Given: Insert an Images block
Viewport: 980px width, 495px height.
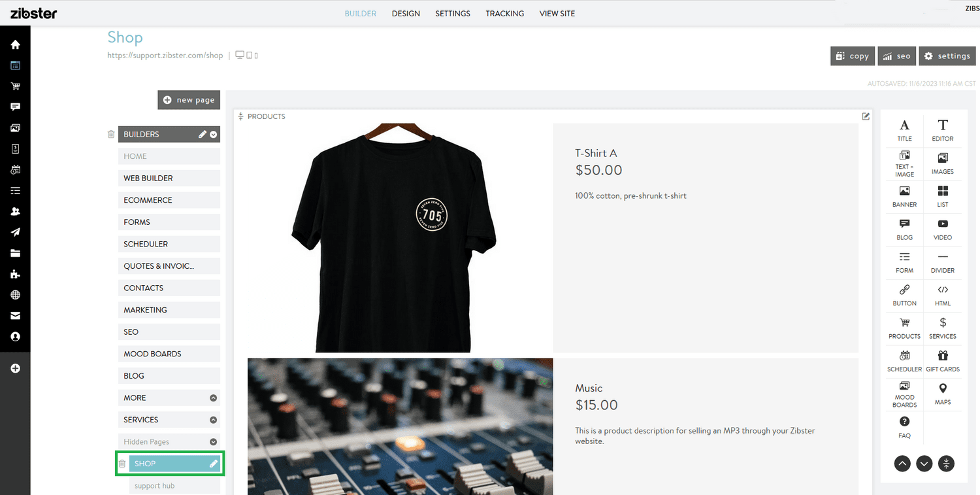Looking at the screenshot, I should pyautogui.click(x=943, y=163).
